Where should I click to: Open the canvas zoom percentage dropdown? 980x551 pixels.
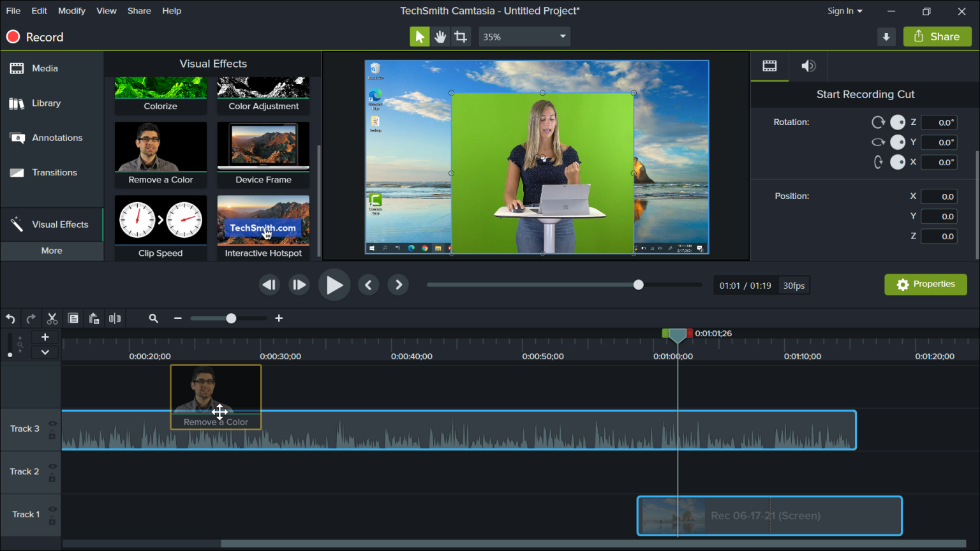pos(523,36)
